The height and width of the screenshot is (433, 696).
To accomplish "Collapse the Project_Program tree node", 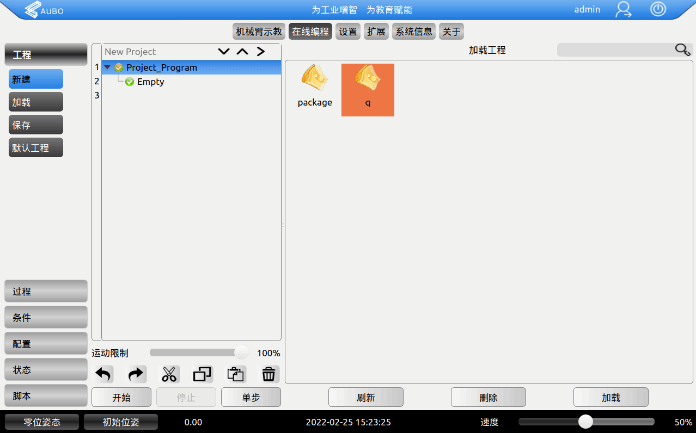I will click(x=107, y=67).
